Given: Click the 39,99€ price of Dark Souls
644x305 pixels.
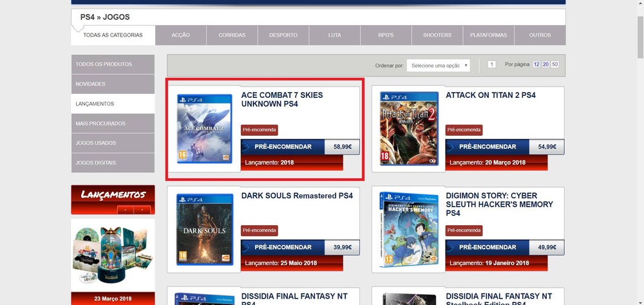Looking at the screenshot, I should tap(343, 248).
